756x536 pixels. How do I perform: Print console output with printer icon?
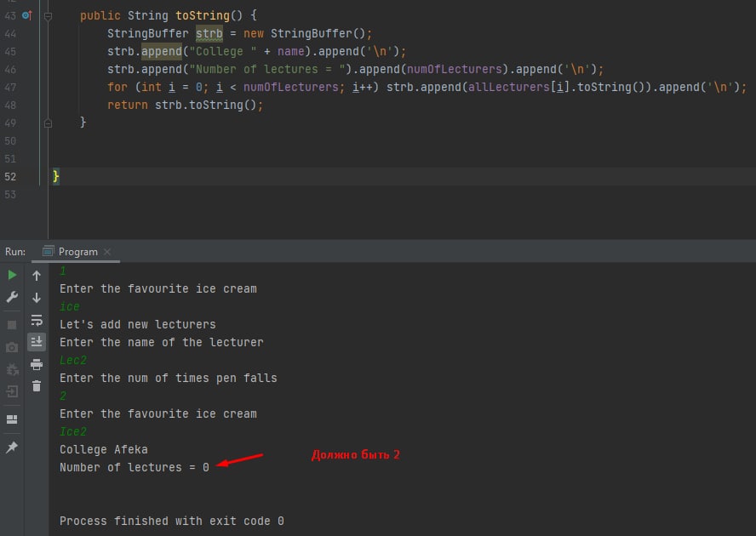37,364
